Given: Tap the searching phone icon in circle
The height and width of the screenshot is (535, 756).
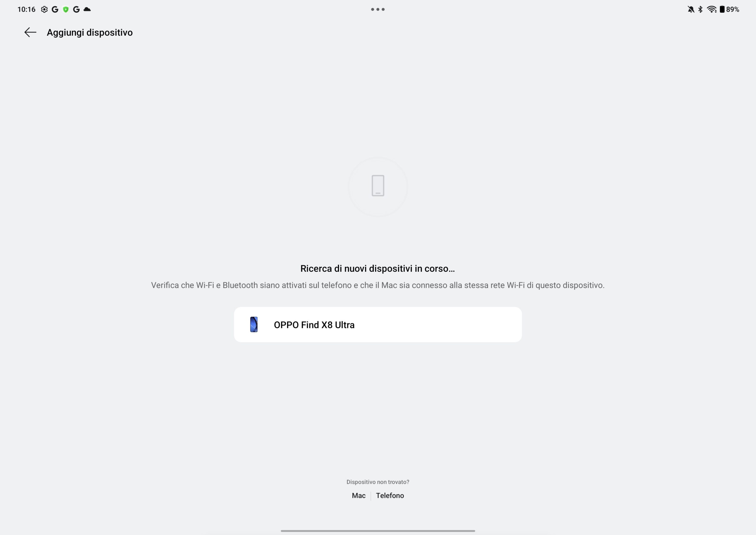Looking at the screenshot, I should 378,186.
